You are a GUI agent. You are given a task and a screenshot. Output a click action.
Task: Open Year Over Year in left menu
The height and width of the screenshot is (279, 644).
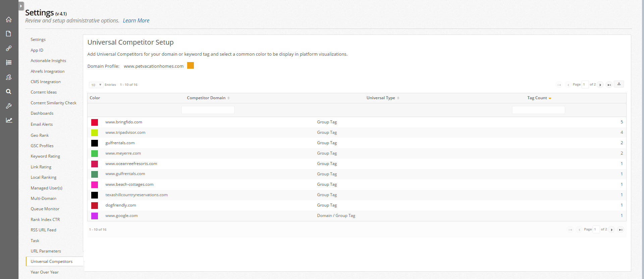pyautogui.click(x=45, y=272)
